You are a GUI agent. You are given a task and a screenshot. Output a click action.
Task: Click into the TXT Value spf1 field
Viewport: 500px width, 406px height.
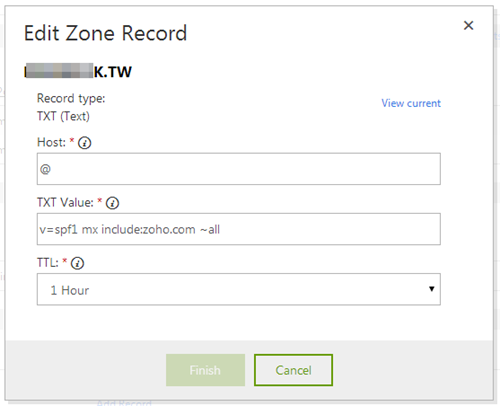click(x=239, y=229)
